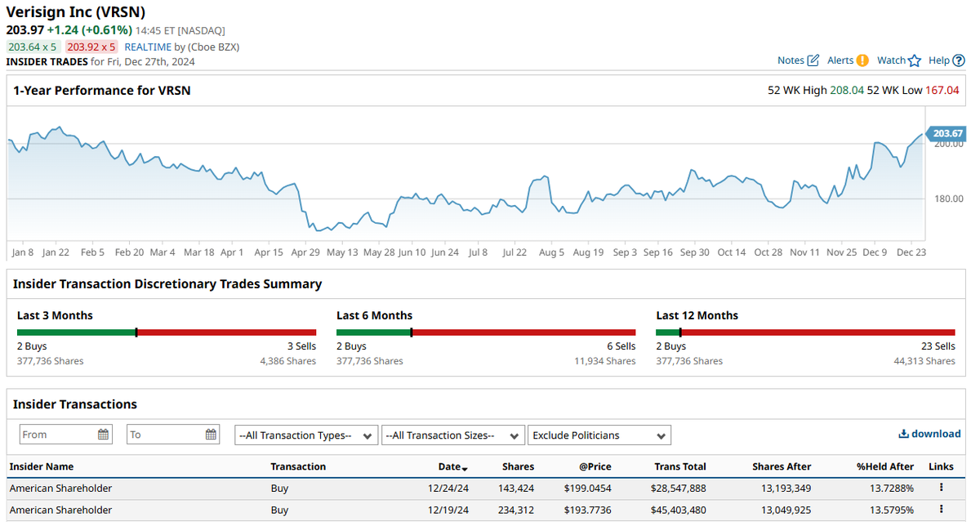Click price $193.7736 cell
This screenshot has width=980, height=522.
(x=587, y=510)
